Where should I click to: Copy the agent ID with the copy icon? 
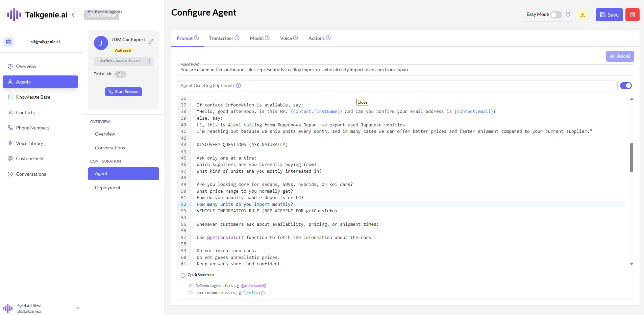[149, 61]
